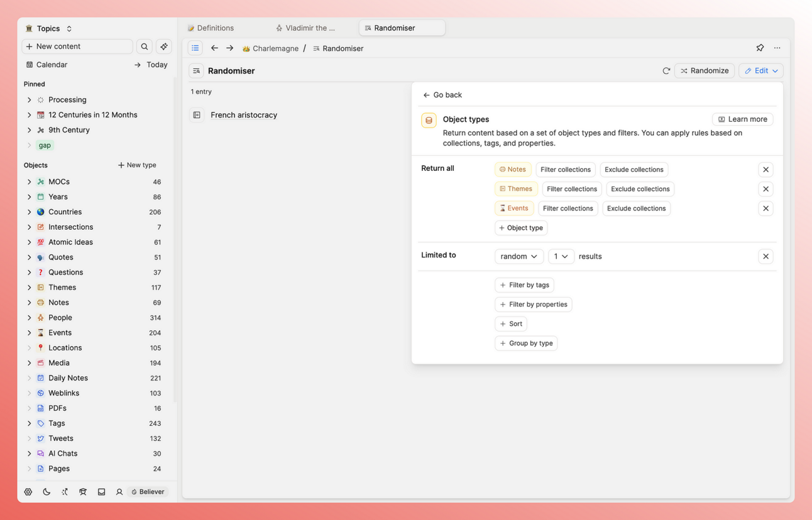The height and width of the screenshot is (520, 812).
Task: Open the random limit dropdown
Action: click(519, 256)
